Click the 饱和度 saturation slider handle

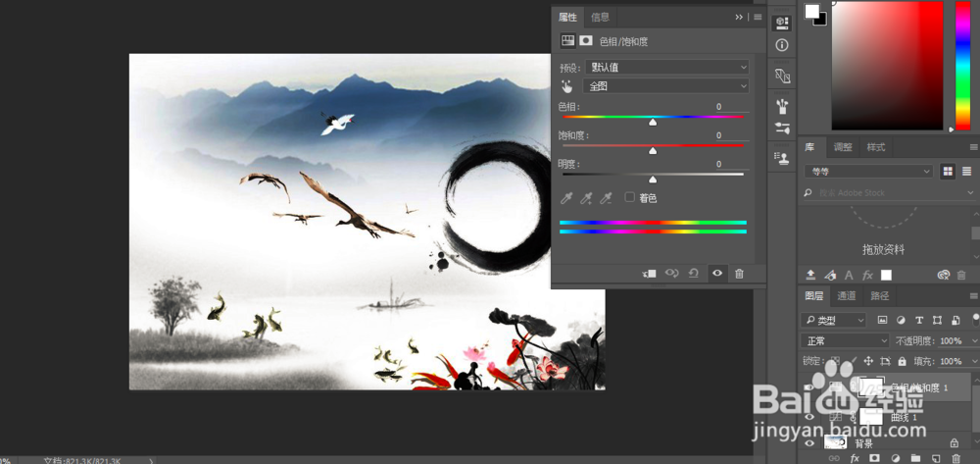(x=653, y=151)
